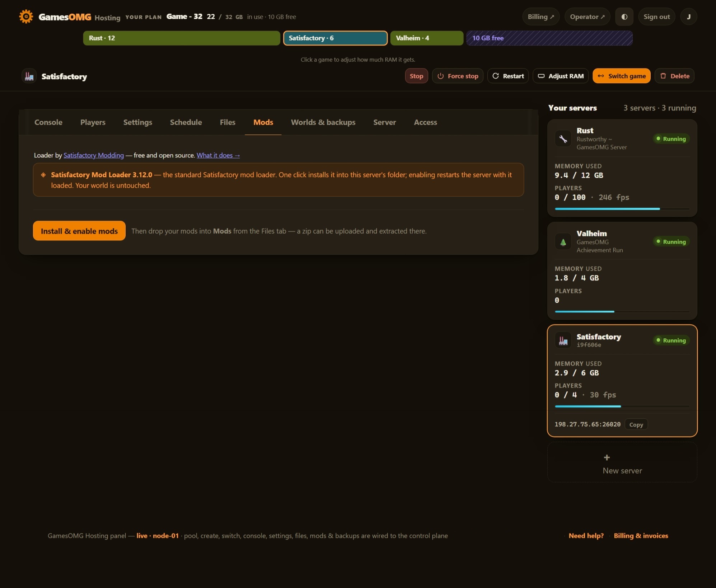Switch to the Console tab

[x=48, y=122]
